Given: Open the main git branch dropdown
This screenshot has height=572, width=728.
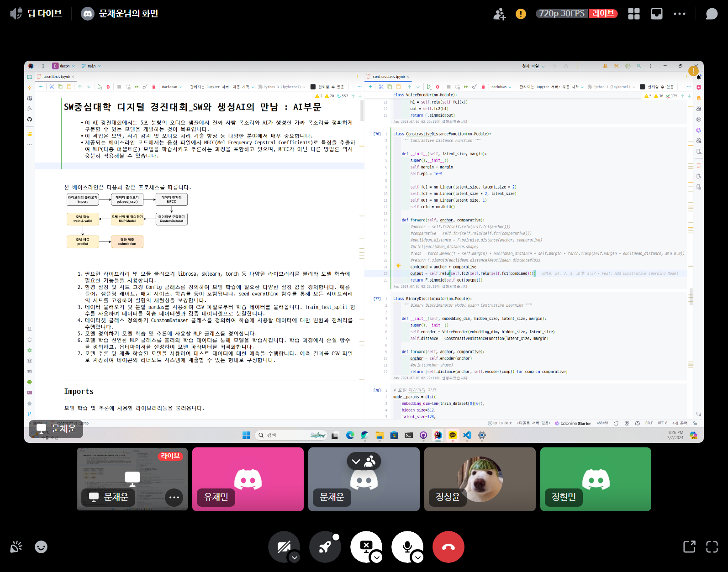Looking at the screenshot, I should tap(91, 66).
